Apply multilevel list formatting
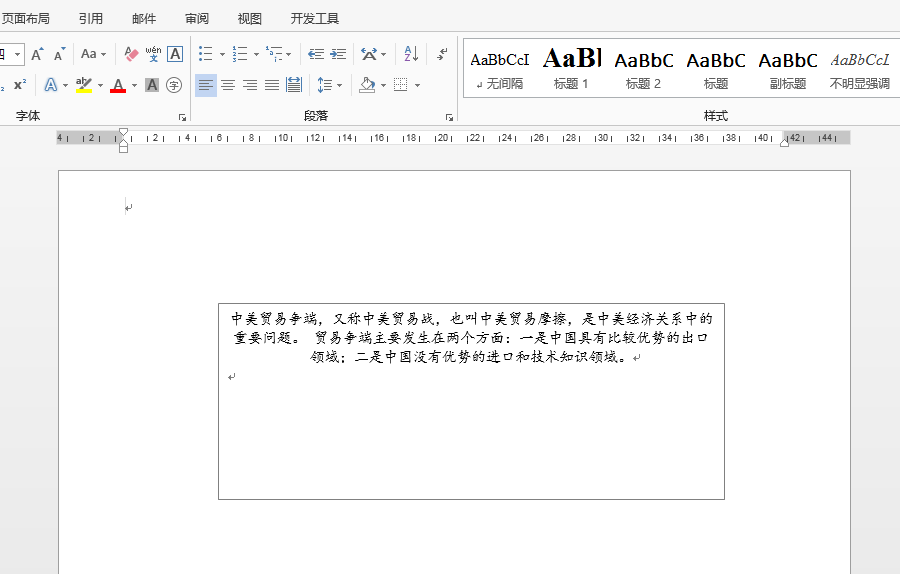The image size is (900, 574). pos(274,54)
